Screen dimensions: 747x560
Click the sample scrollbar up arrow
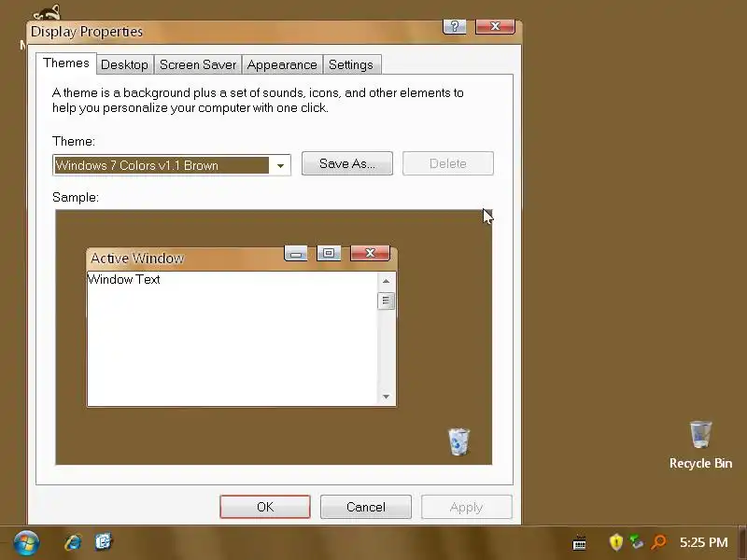click(386, 281)
